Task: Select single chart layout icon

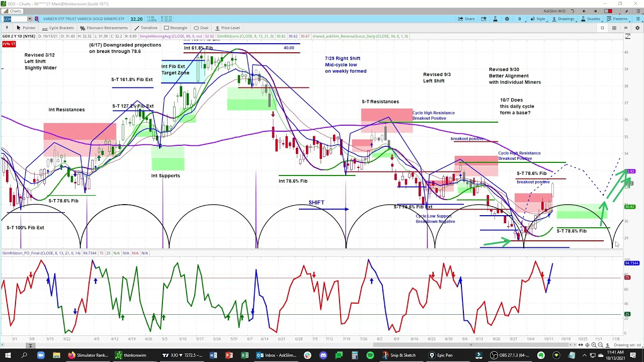Action: (x=602, y=28)
